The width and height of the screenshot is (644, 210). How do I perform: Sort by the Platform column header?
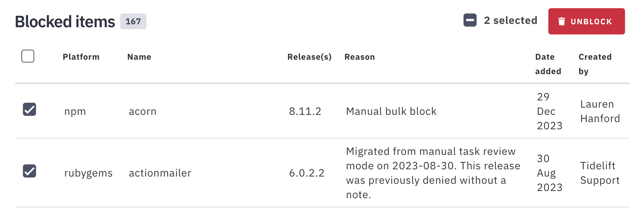coord(81,57)
